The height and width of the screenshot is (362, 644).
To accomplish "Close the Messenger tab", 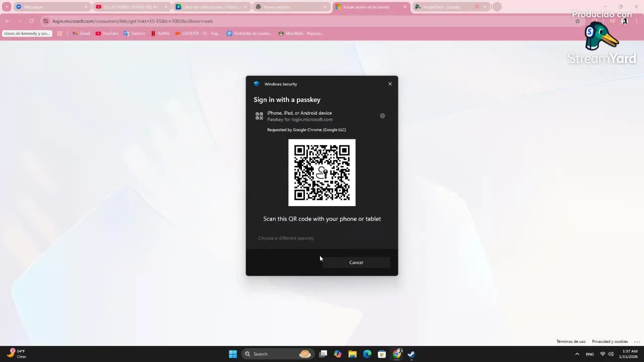I will click(86, 7).
